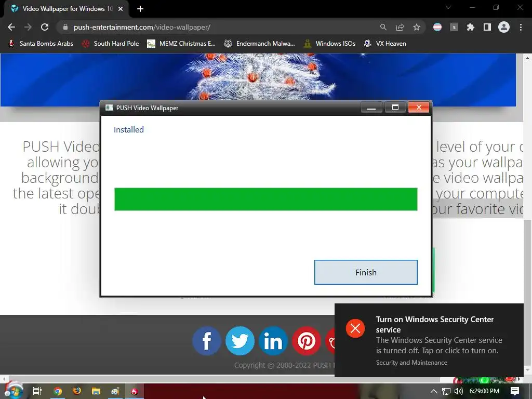Open Endermanch Malware bookmark
This screenshot has height=399, width=532.
coord(260,44)
